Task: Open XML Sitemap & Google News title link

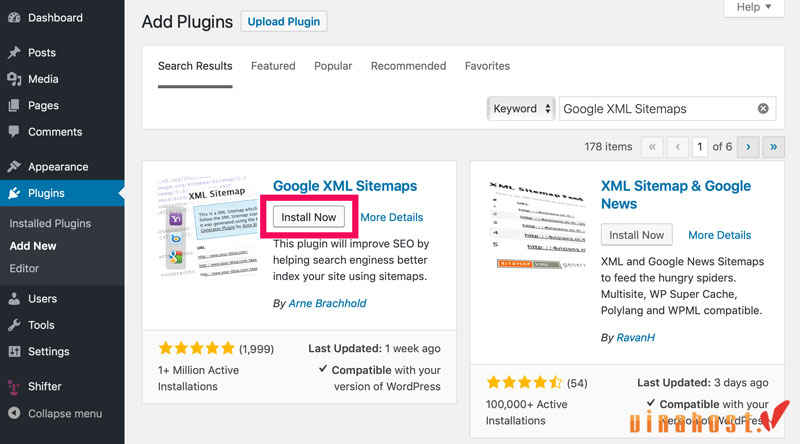Action: pyautogui.click(x=676, y=194)
